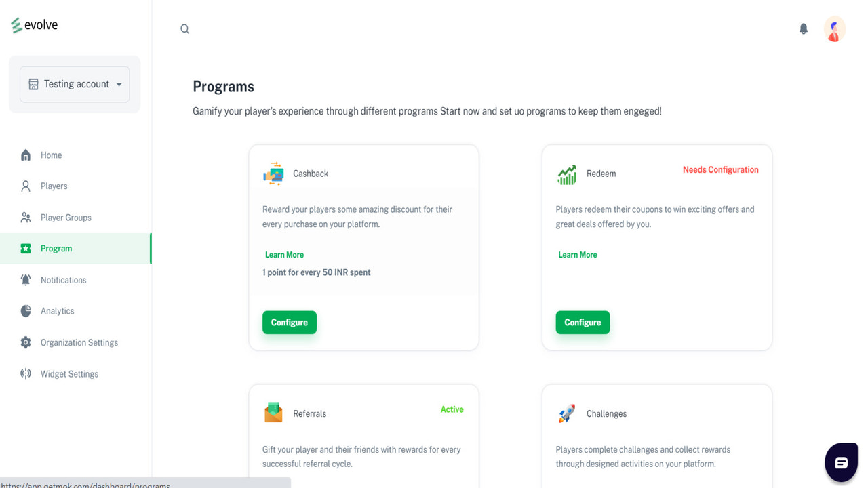Viewport: 868px width, 488px height.
Task: Open notifications via the bell icon
Action: click(x=803, y=28)
